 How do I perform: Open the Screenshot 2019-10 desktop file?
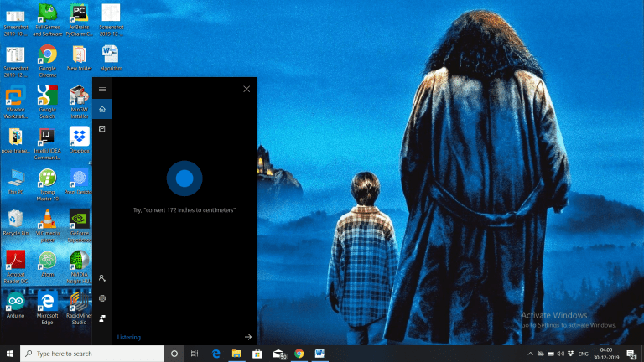coord(16,20)
